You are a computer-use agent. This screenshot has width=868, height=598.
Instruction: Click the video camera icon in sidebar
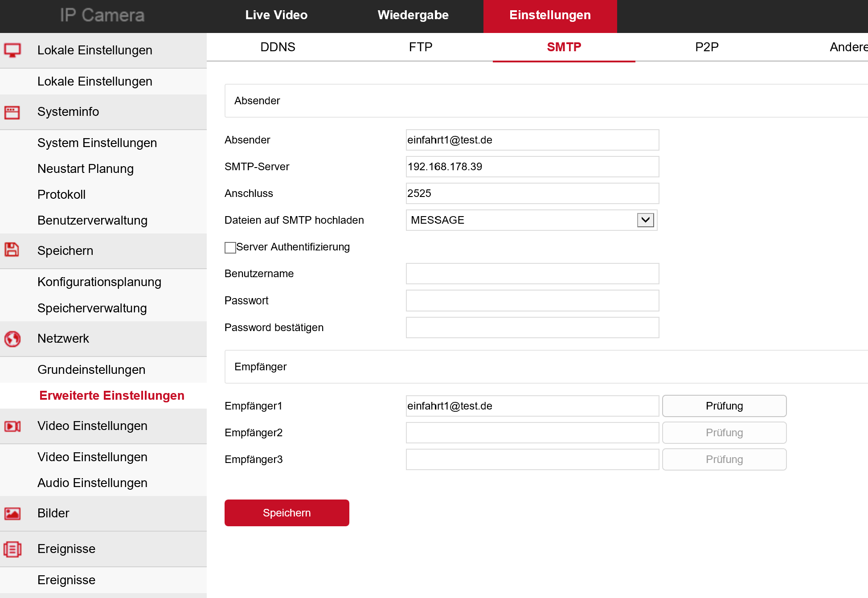point(12,426)
